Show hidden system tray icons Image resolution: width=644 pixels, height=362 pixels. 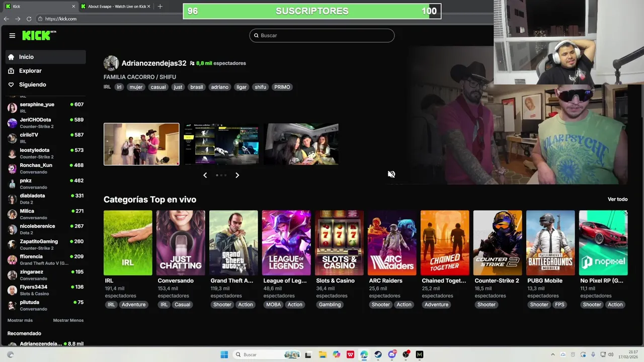(553, 354)
